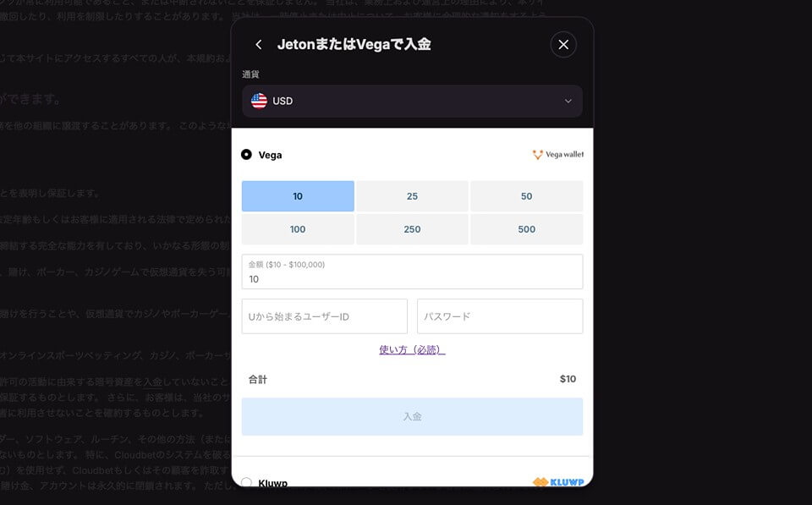Select the Vega radio option

246,154
